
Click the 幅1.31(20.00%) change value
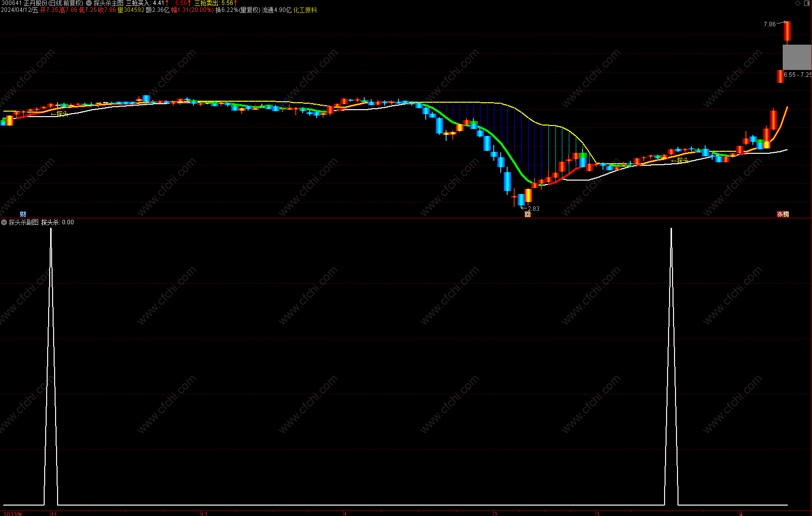[193, 10]
